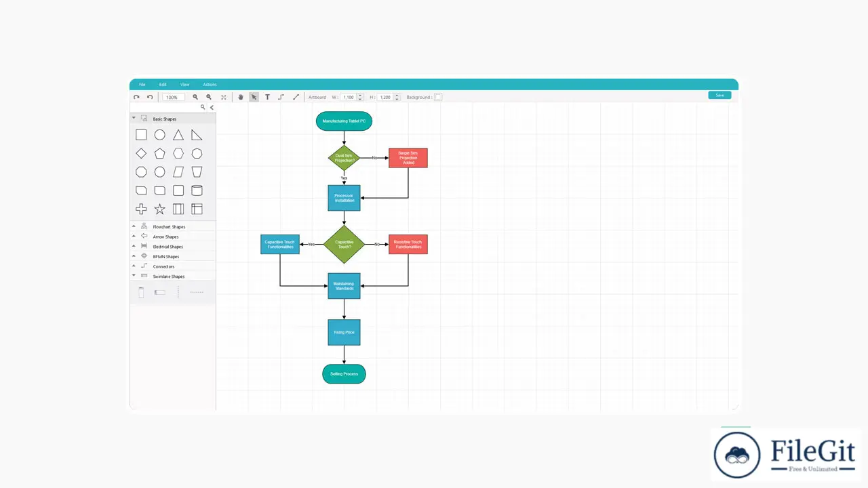Image resolution: width=868 pixels, height=488 pixels.
Task: Select the trapezoid shape
Action: tap(197, 172)
